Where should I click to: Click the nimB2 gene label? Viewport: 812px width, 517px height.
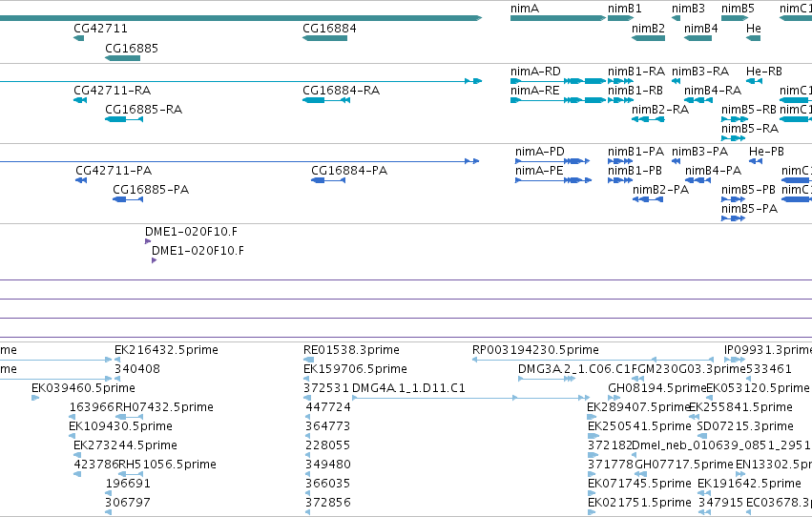point(648,29)
